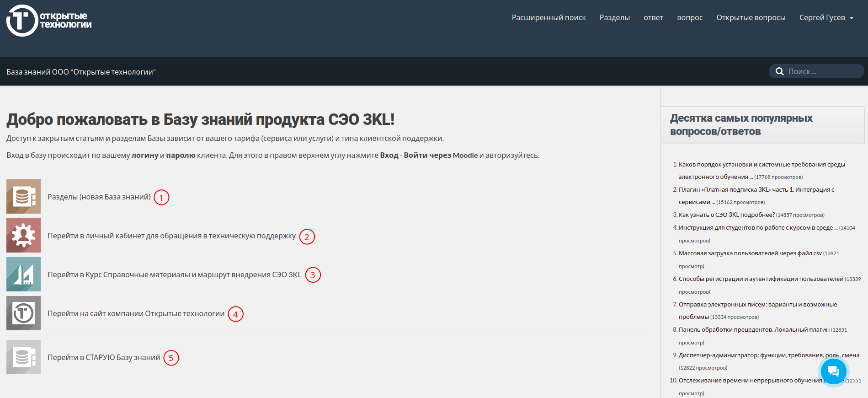This screenshot has height=398, width=868.
Task: Open Инструкция для студентов article
Action: (758, 227)
